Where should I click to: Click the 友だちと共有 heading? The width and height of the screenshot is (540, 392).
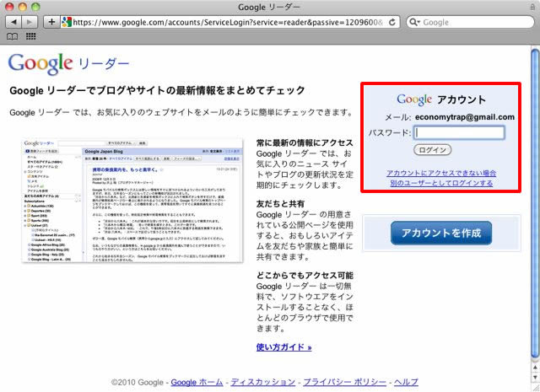(x=280, y=204)
